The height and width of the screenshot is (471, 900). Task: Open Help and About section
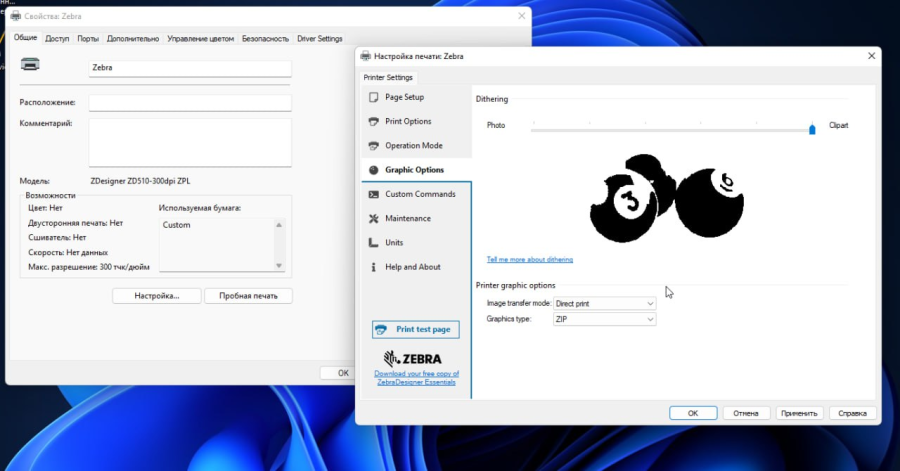pos(417,267)
